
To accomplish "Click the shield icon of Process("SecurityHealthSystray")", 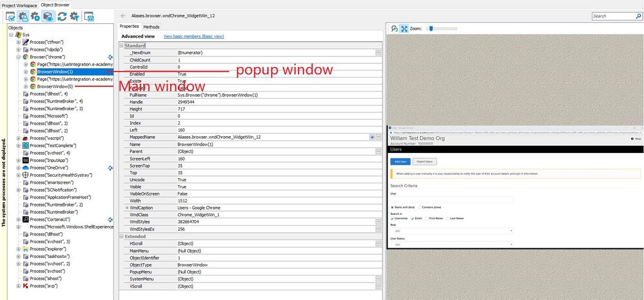I will point(26,175).
